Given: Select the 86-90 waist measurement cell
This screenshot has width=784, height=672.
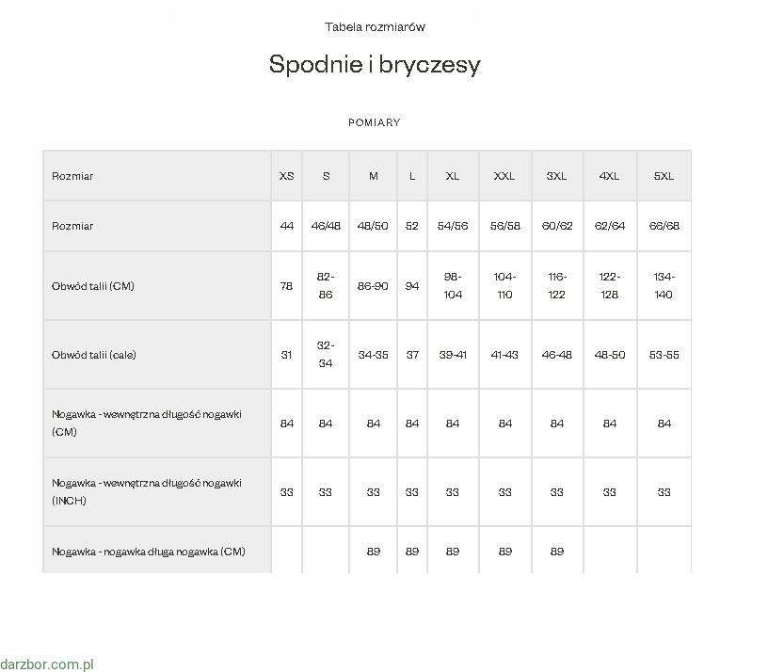Looking at the screenshot, I should tap(374, 286).
